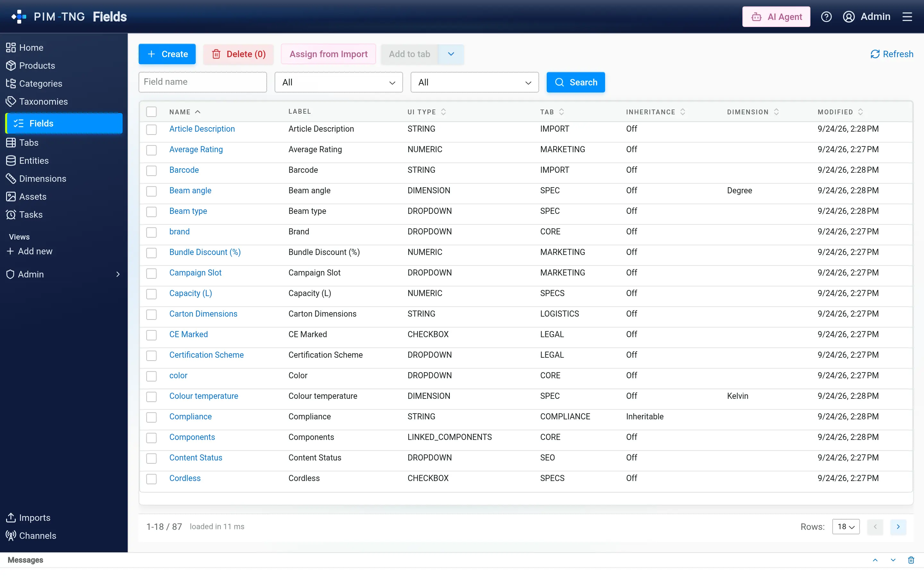Sort by the MODIFIED column
Screen dimensions: 924x578
click(840, 112)
